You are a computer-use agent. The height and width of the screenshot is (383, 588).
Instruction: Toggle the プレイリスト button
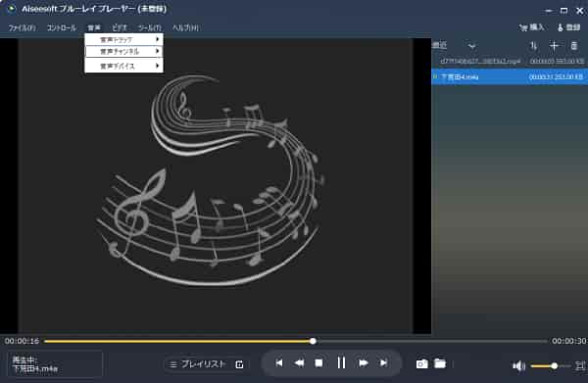[198, 363]
